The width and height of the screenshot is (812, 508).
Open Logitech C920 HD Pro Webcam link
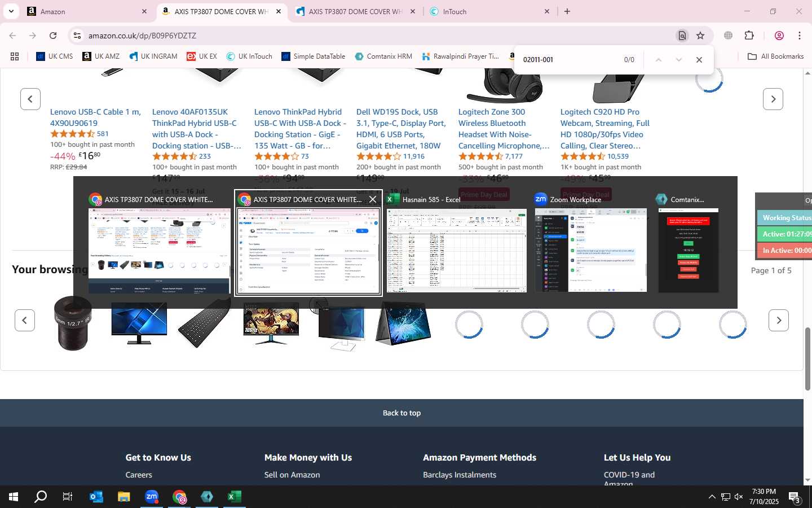[605, 129]
